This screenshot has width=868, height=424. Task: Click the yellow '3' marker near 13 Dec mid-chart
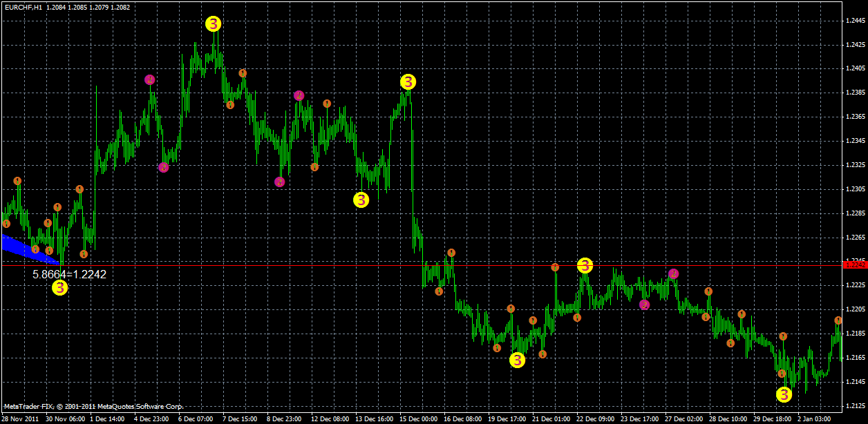click(360, 201)
